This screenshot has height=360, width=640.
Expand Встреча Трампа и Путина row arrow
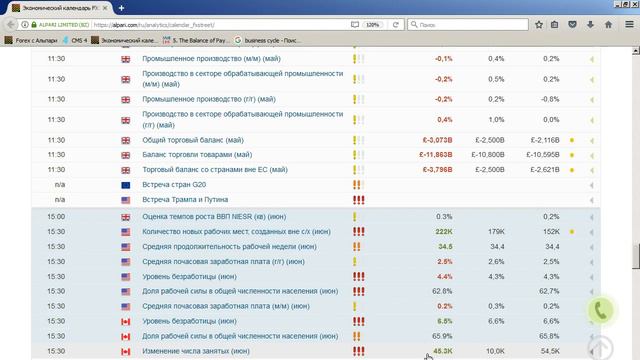[x=591, y=200]
